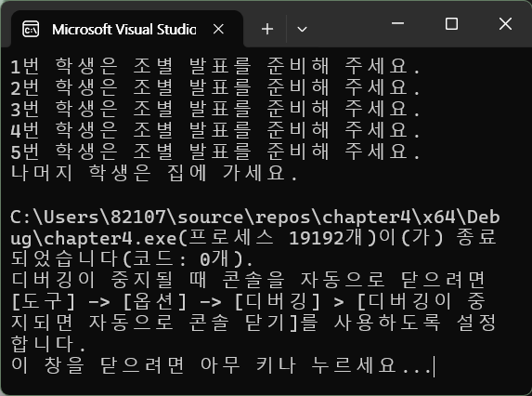Close the Microsoft Visual Studio tab
The image size is (532, 396).
coord(218,29)
